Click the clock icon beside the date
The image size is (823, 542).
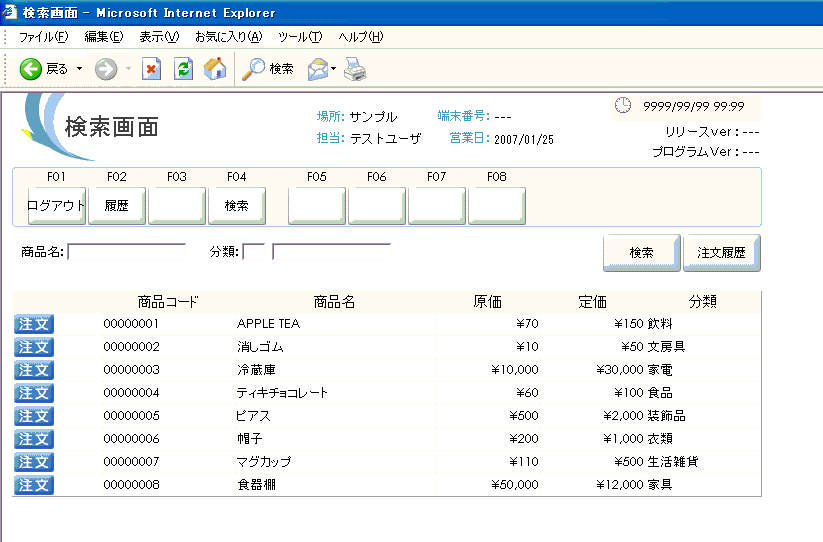pyautogui.click(x=623, y=105)
